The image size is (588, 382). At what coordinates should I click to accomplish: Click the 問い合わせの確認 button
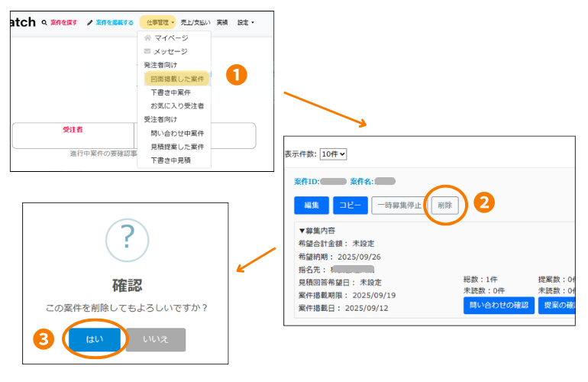[499, 305]
